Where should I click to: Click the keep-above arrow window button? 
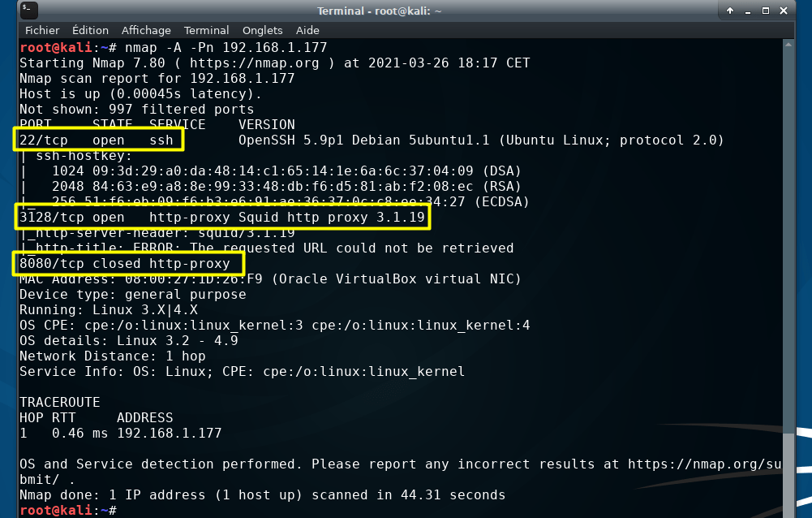[730, 11]
